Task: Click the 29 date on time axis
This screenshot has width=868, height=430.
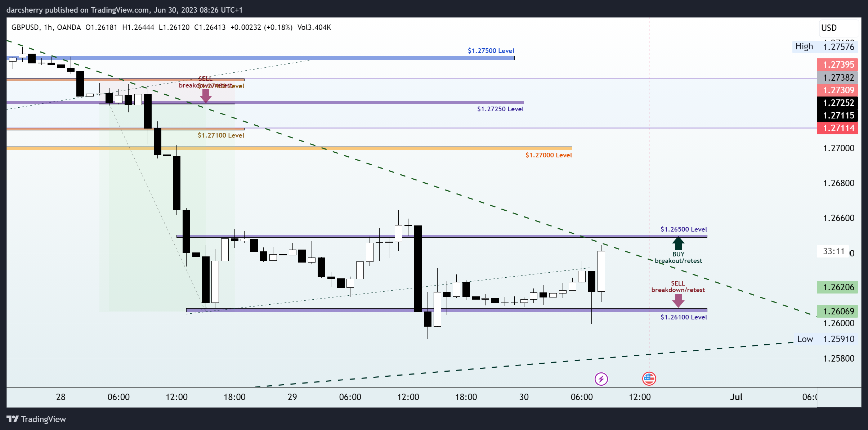Action: pyautogui.click(x=292, y=397)
